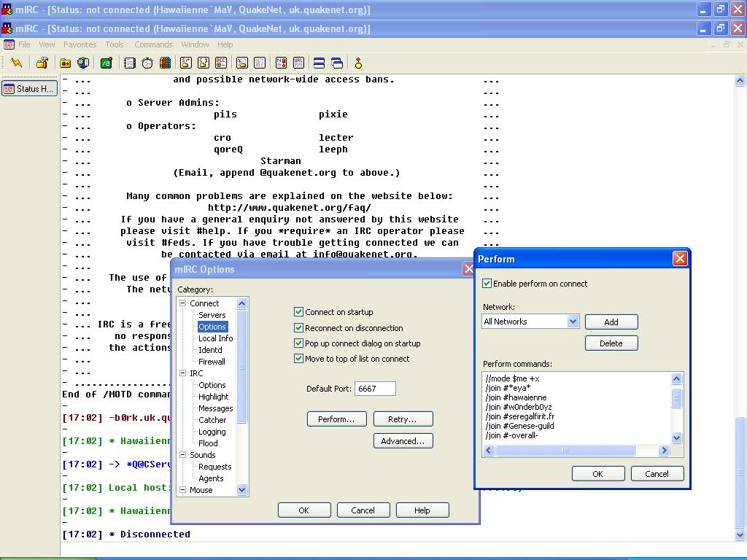Open the Window menu
The image size is (747, 560).
pyautogui.click(x=195, y=44)
